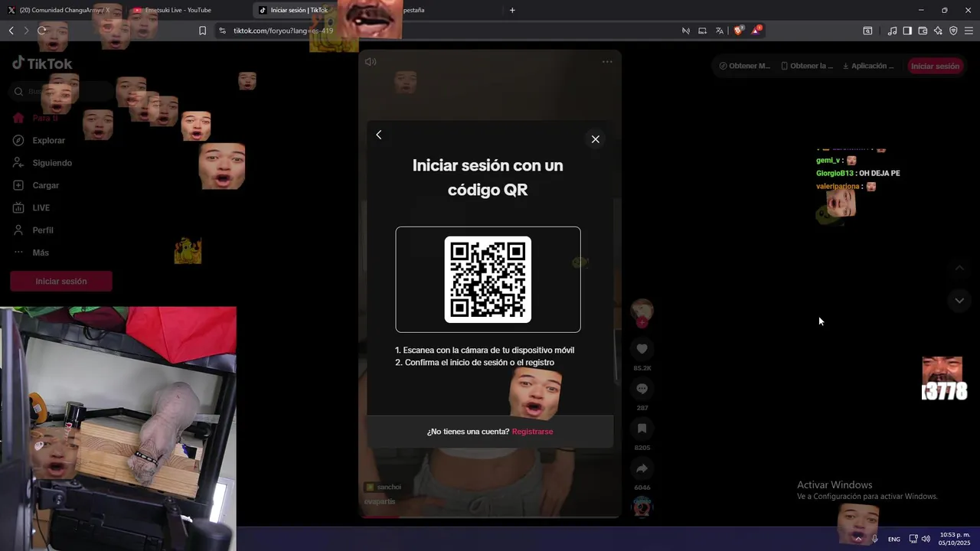
Task: Click Iniciar sesión in the top header
Action: pyautogui.click(x=935, y=66)
